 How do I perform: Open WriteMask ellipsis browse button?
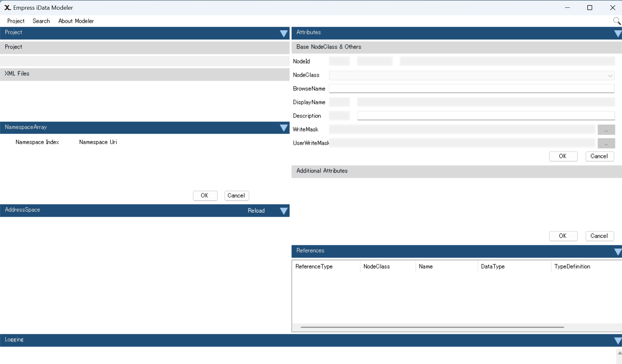(606, 130)
